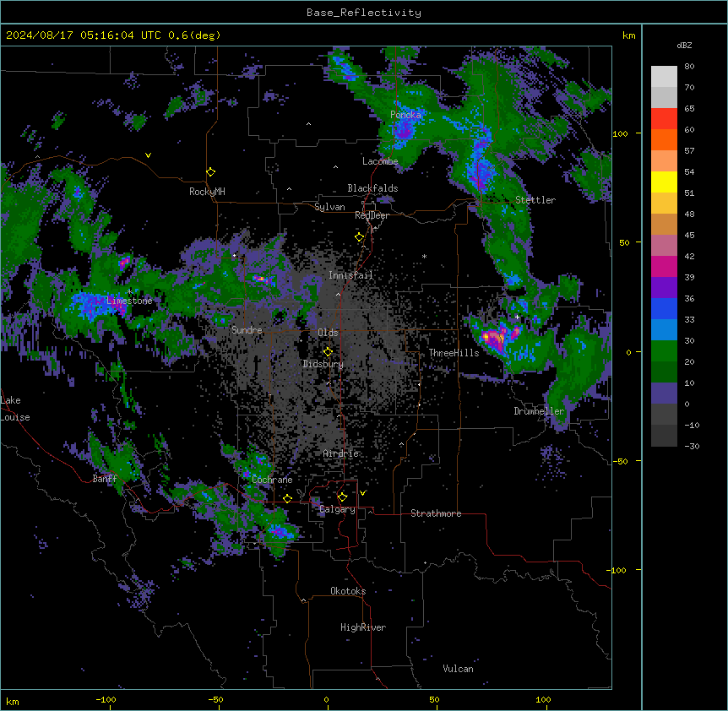Click the yellow V marker east of Calgary
728x711 pixels.
(362, 493)
